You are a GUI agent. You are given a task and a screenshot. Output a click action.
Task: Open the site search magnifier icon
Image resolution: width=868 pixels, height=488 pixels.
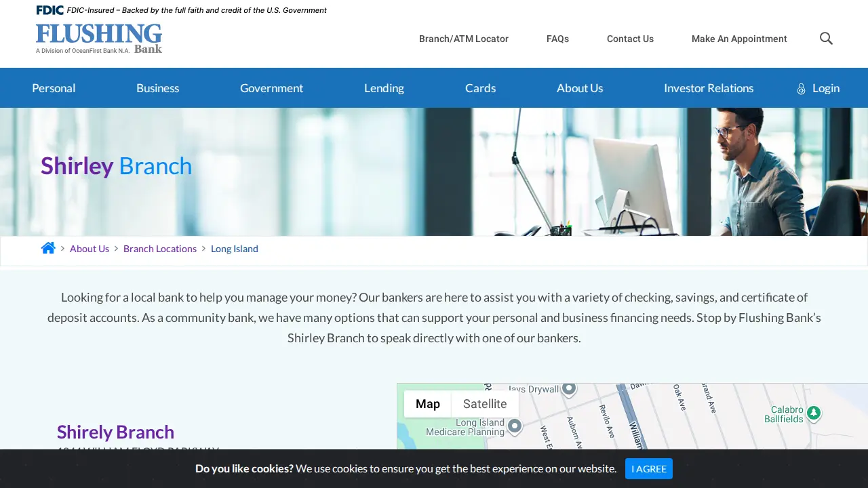[826, 39]
